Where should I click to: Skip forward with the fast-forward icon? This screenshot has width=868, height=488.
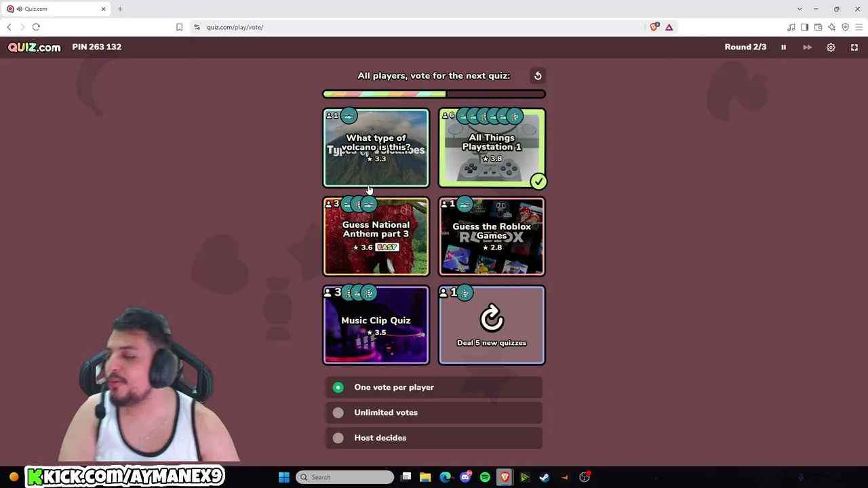(807, 47)
